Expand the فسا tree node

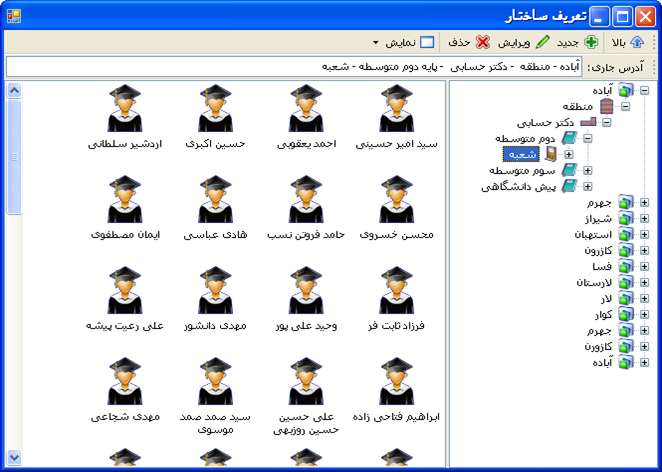coord(644,267)
